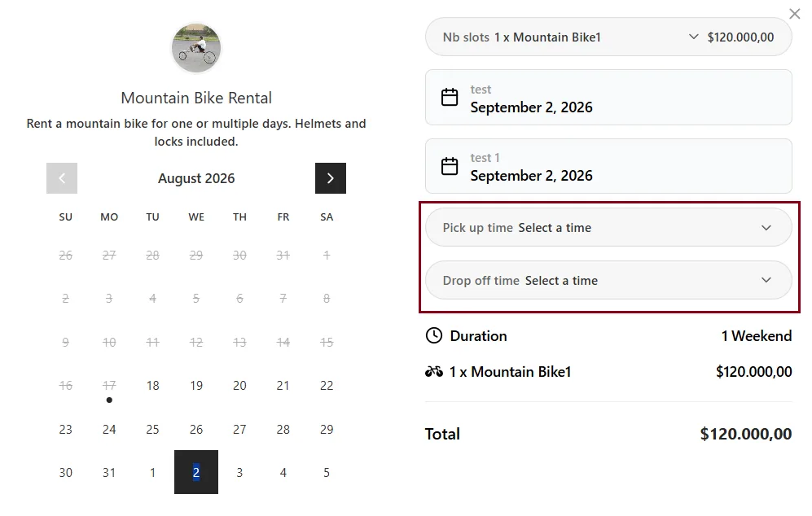Click calendar icon beside test date
The image size is (812, 516).
450,98
